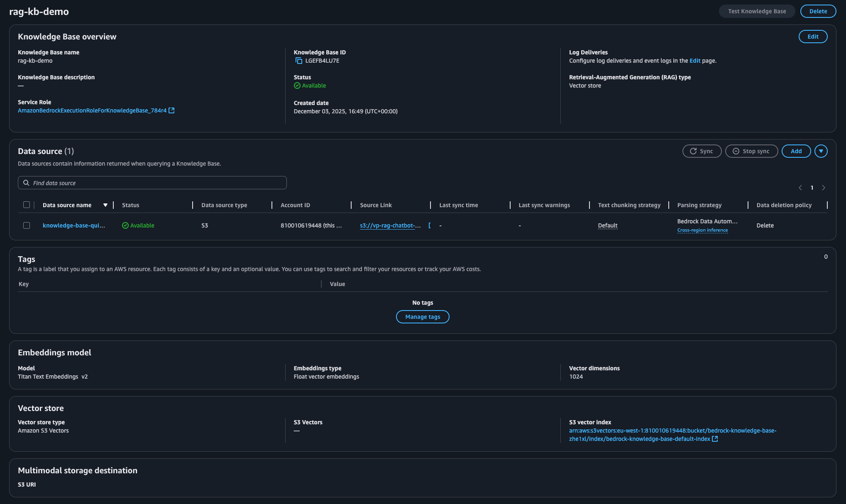
Task: Open the S3 vector index external link icon
Action: [x=714, y=438]
